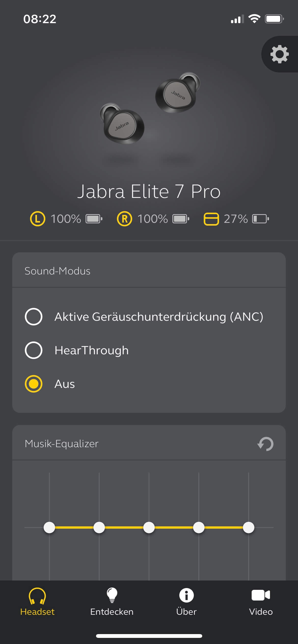Tap the Über info icon

186,595
